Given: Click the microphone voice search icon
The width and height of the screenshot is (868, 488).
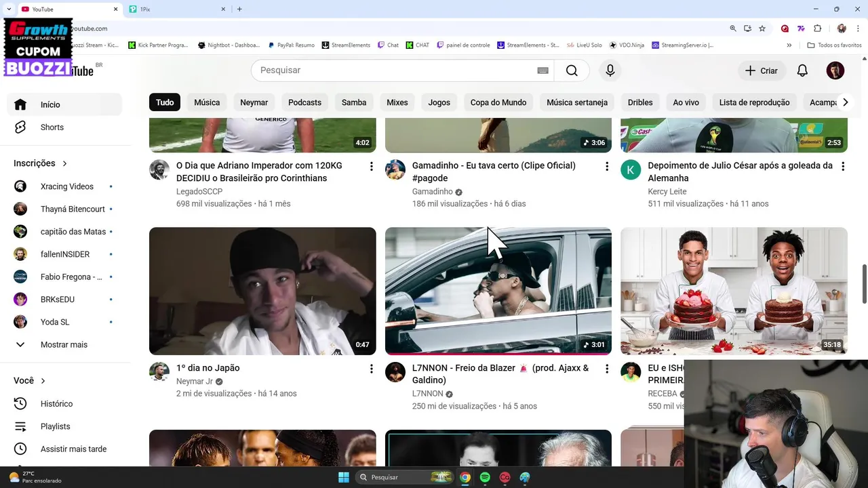Looking at the screenshot, I should point(610,70).
